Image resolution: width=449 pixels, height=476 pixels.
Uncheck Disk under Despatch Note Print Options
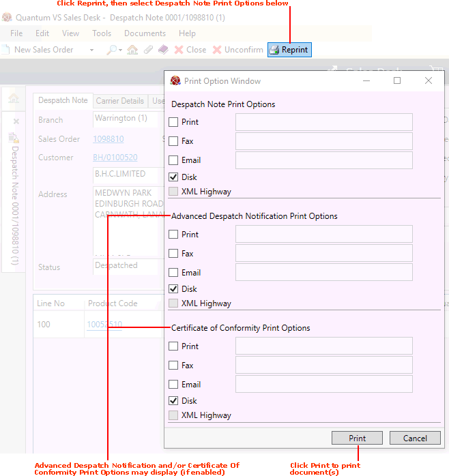(173, 177)
